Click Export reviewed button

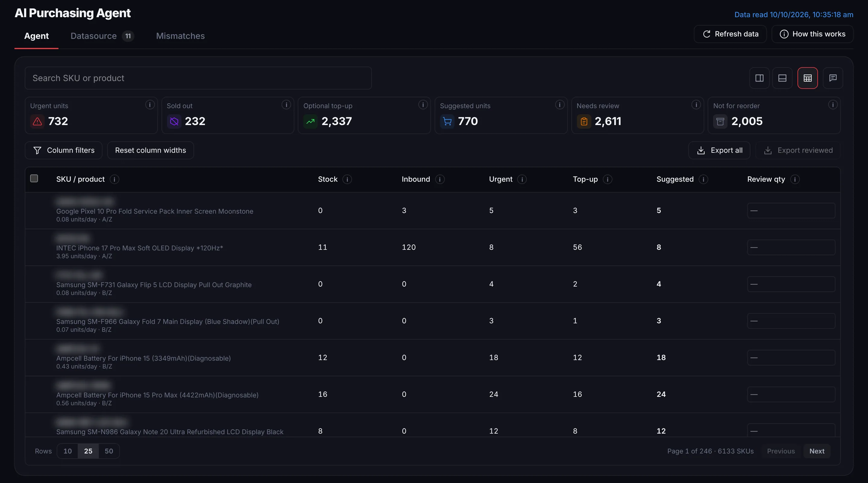798,150
